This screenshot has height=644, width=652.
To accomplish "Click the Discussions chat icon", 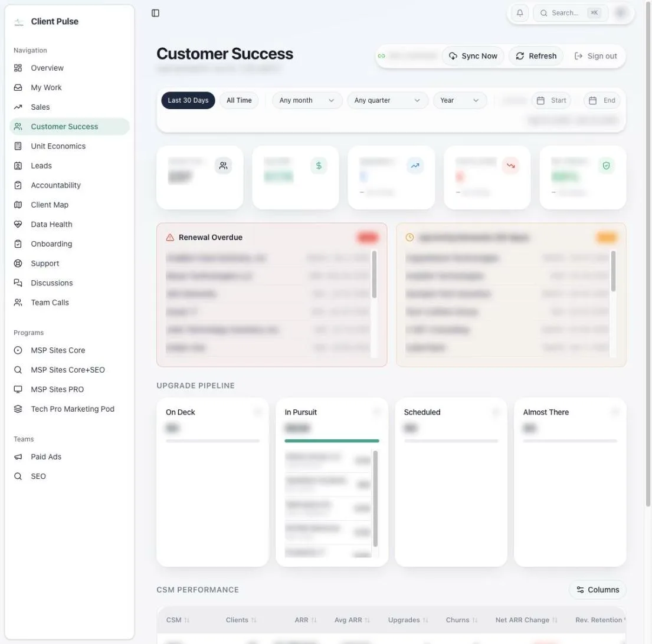I will click(18, 282).
